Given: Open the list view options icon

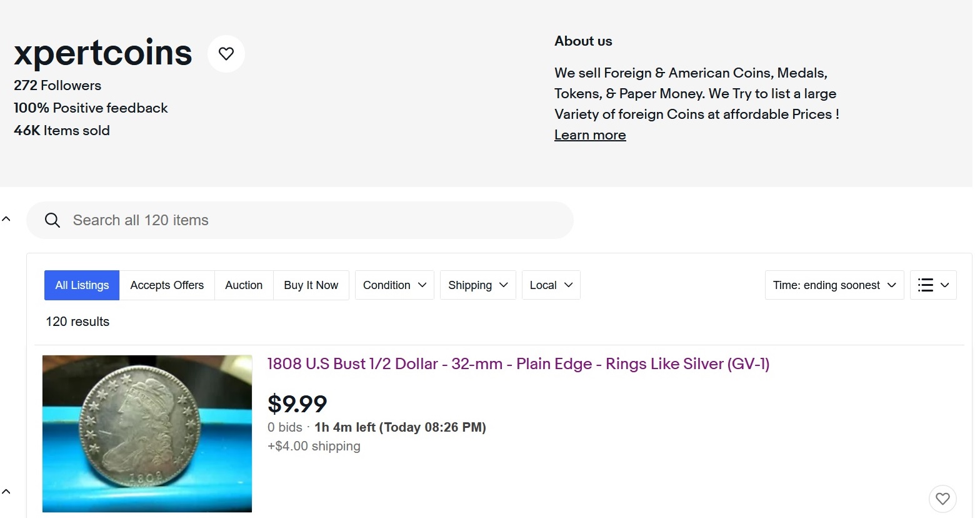Looking at the screenshot, I should coord(933,285).
